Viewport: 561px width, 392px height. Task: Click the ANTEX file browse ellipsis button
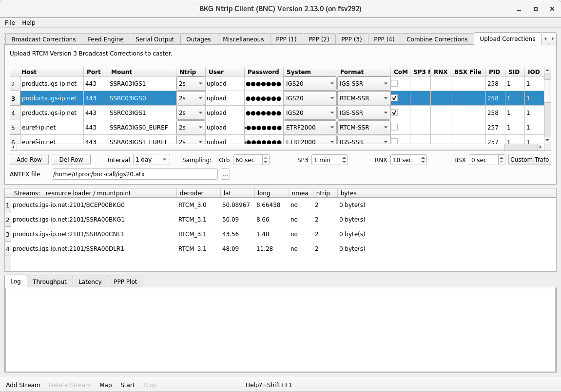tap(225, 174)
